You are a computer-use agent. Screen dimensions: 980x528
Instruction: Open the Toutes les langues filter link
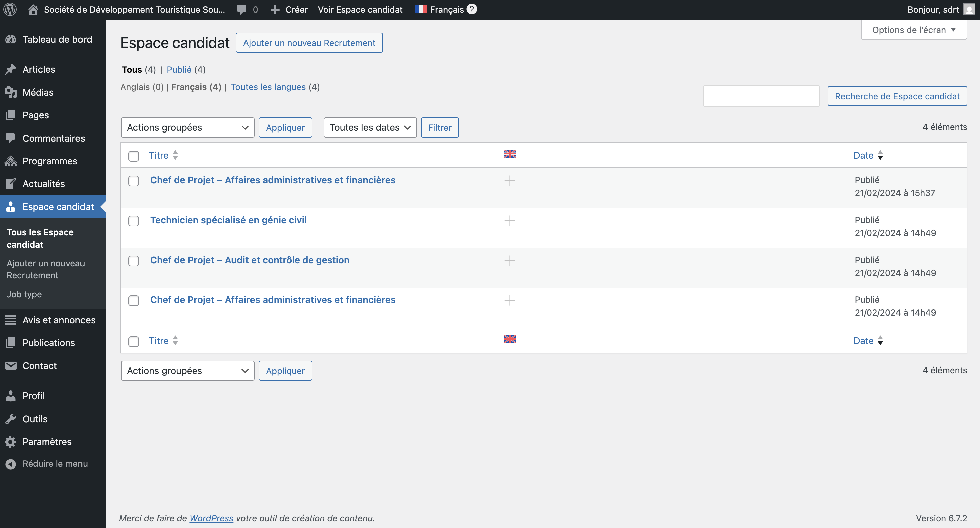268,87
